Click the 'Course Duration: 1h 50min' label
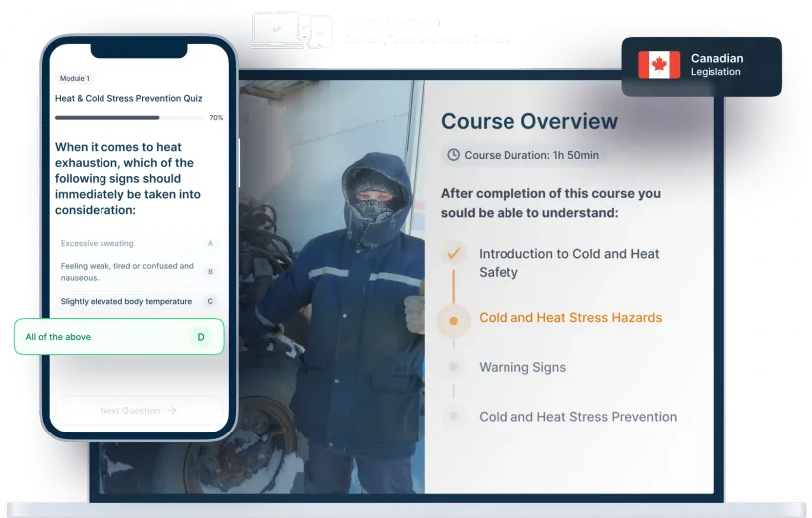This screenshot has width=812, height=518. coord(531,155)
